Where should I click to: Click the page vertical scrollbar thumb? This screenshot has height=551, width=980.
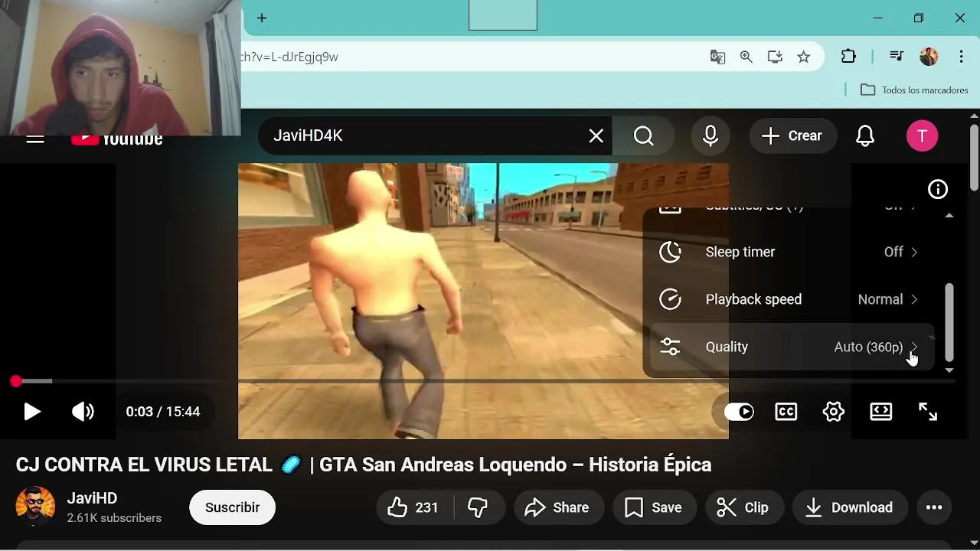click(x=974, y=158)
